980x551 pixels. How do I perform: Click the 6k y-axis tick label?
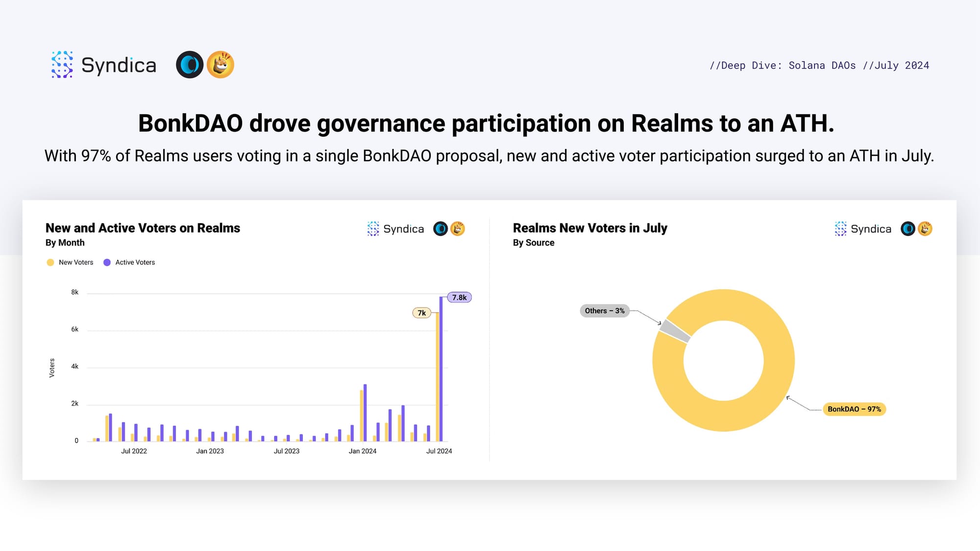(74, 330)
